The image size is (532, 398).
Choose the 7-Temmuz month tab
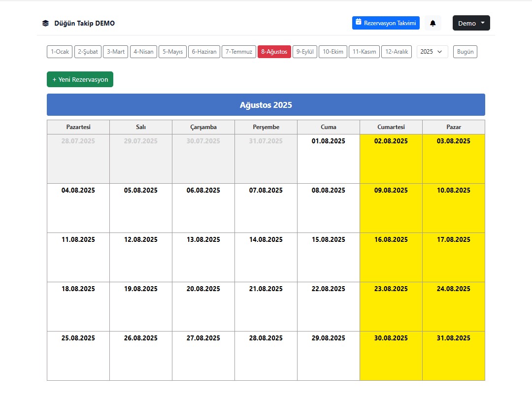click(x=238, y=52)
